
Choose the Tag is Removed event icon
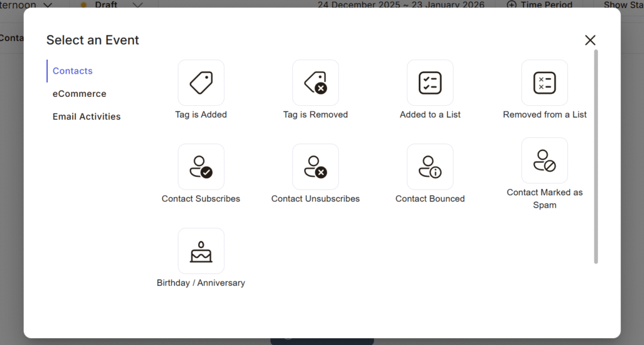pyautogui.click(x=316, y=82)
